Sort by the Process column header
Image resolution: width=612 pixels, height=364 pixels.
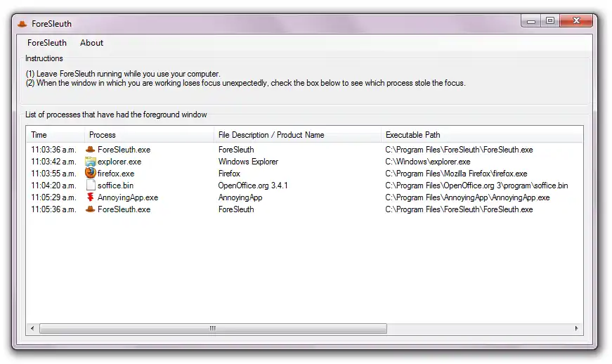tap(149, 135)
